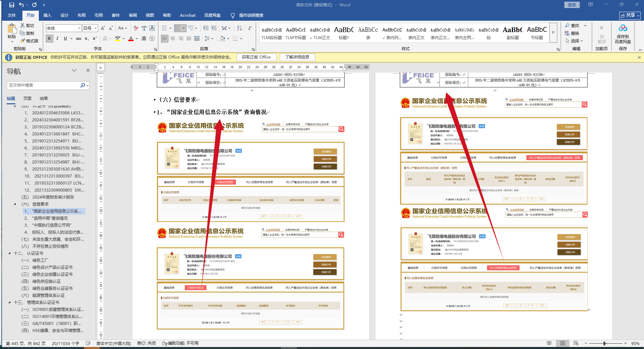Redo the last action

[34, 5]
